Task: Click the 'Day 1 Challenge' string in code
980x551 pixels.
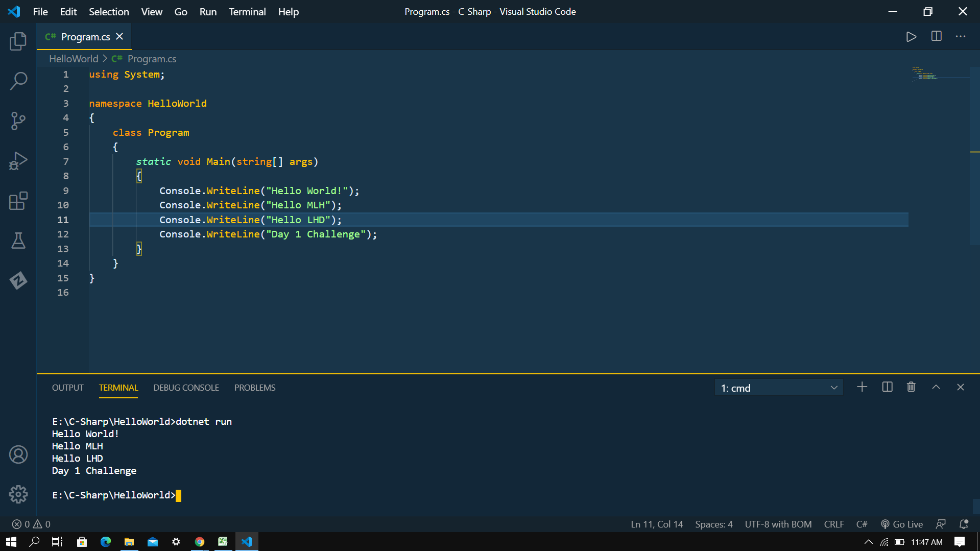Action: click(316, 234)
